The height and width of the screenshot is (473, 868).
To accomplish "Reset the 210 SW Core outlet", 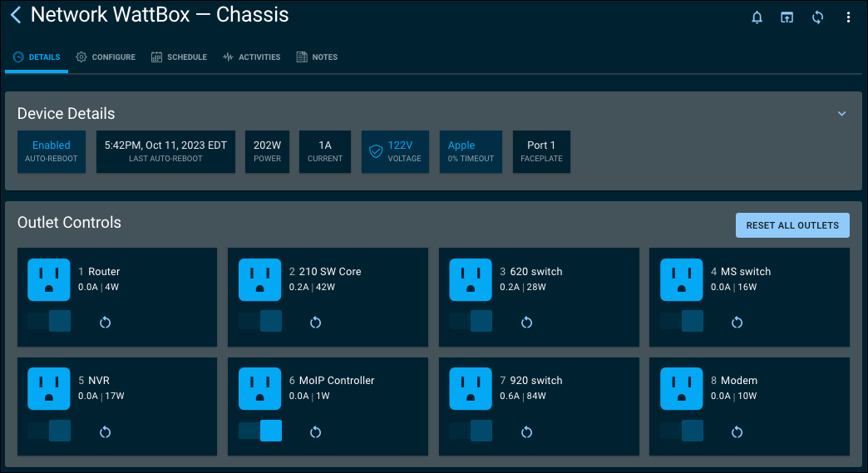I will point(316,323).
